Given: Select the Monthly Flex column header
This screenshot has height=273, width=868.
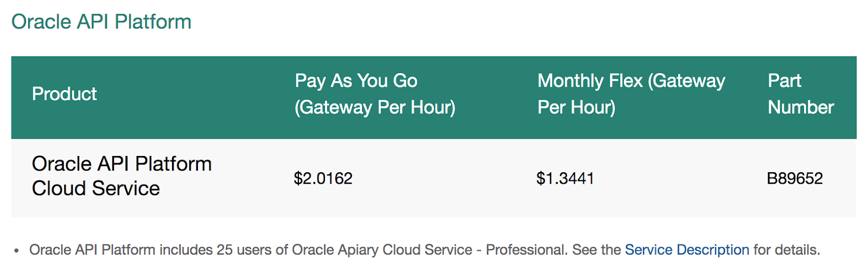Looking at the screenshot, I should [631, 94].
